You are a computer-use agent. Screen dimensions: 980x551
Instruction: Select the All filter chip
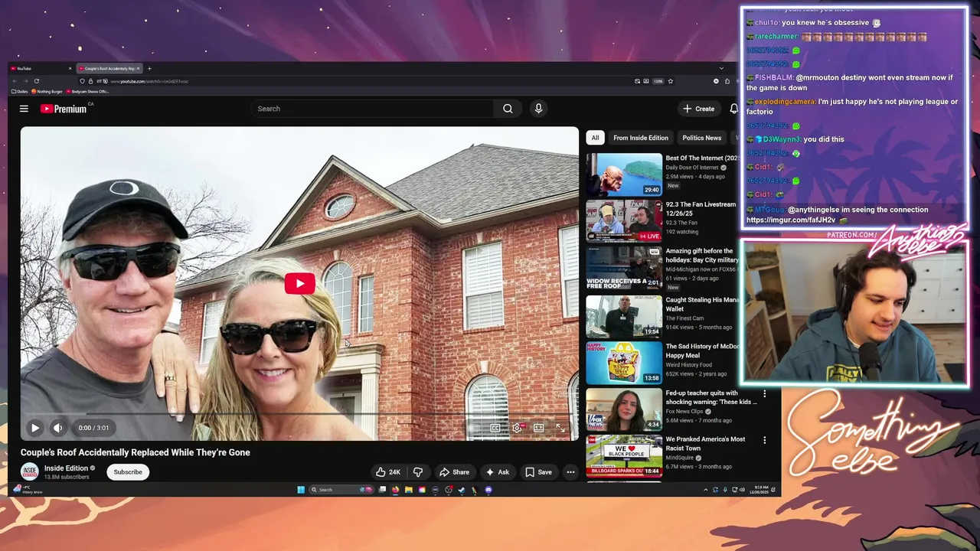pyautogui.click(x=595, y=138)
